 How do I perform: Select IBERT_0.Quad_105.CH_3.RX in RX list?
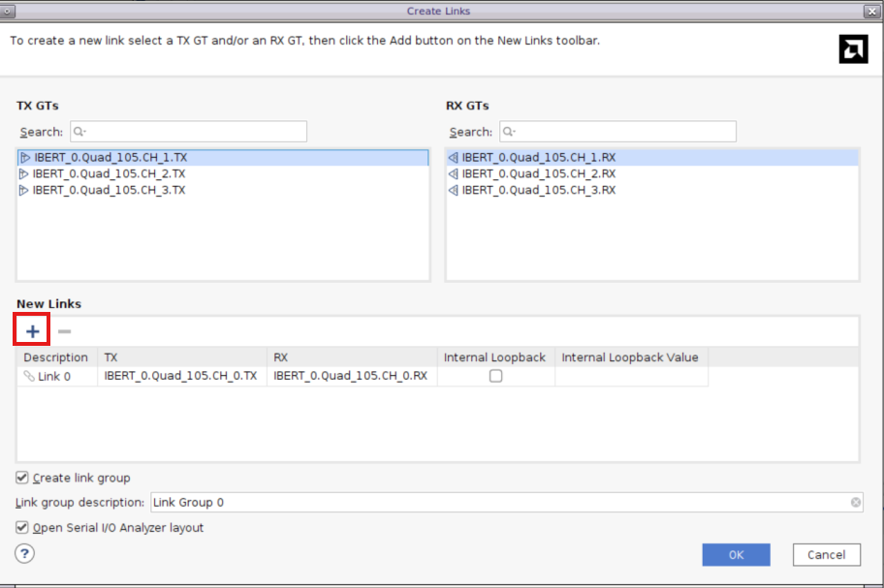coord(538,190)
